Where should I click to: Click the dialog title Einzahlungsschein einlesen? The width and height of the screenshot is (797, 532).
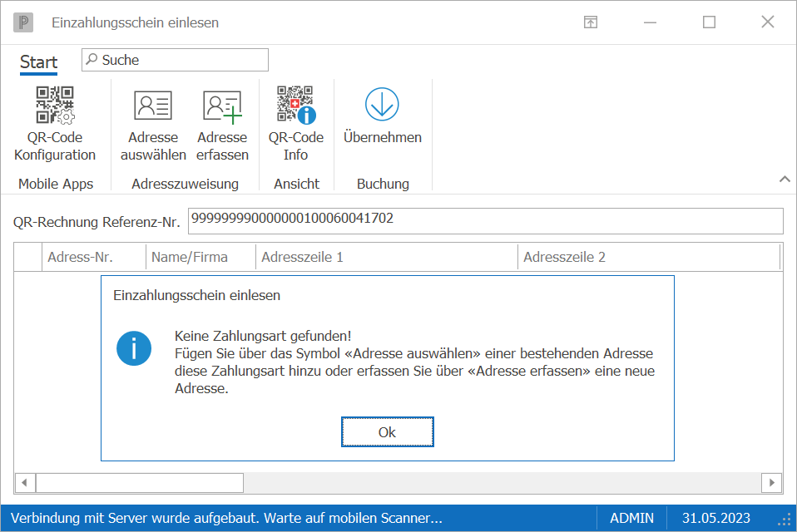click(x=196, y=295)
